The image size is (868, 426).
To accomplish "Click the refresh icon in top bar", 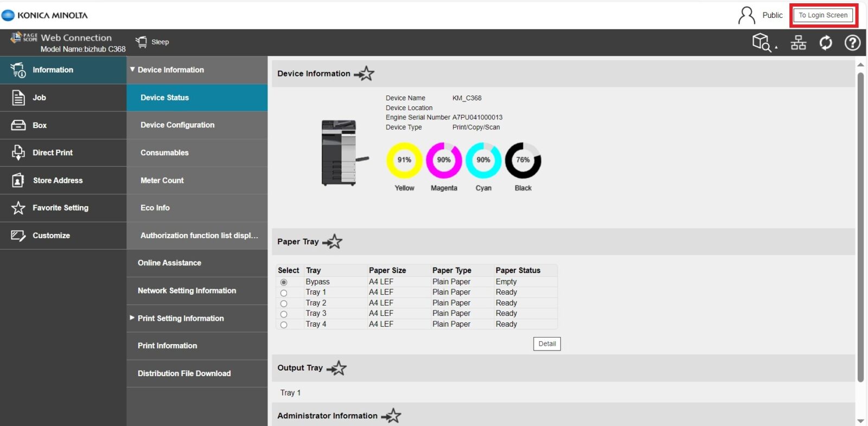I will [825, 42].
